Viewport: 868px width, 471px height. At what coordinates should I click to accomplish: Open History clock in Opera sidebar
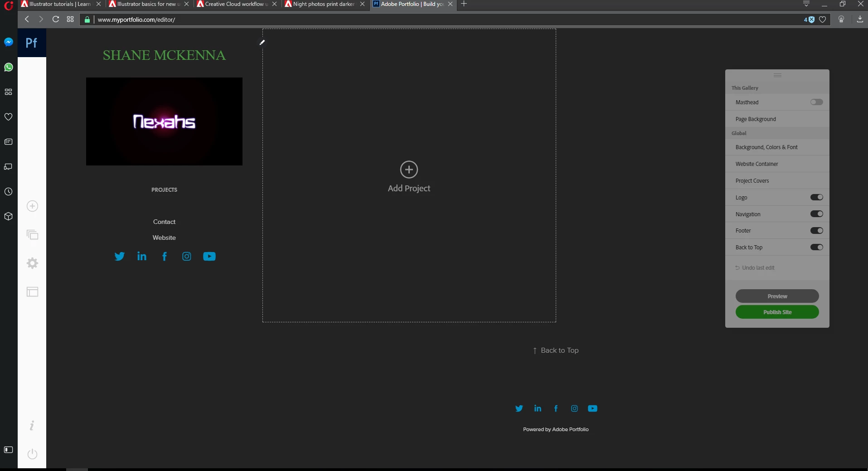point(8,192)
